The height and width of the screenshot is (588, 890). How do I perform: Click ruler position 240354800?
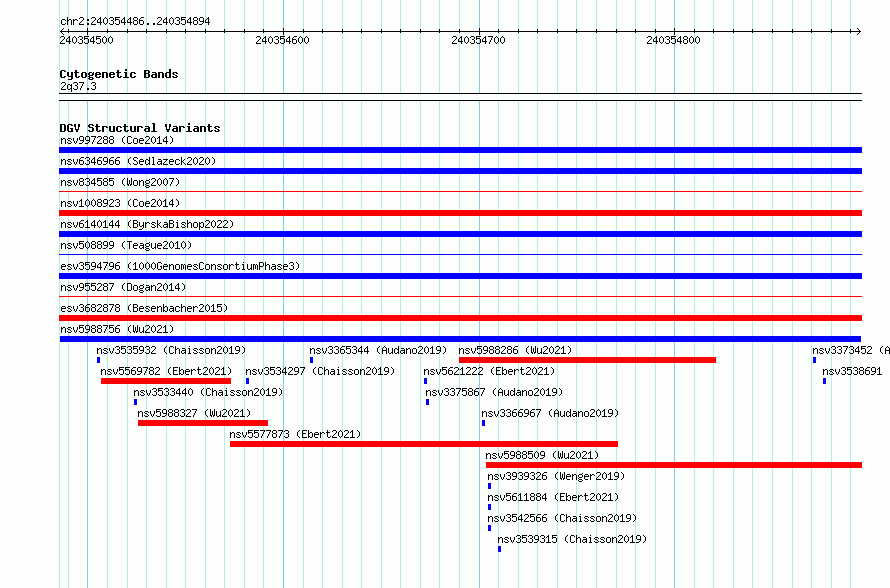[x=673, y=40]
